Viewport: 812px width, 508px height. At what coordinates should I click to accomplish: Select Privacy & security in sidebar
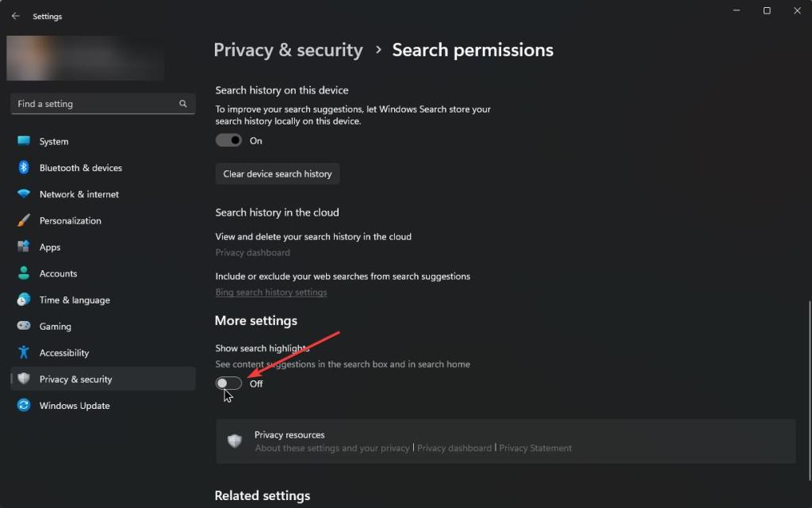tap(75, 380)
